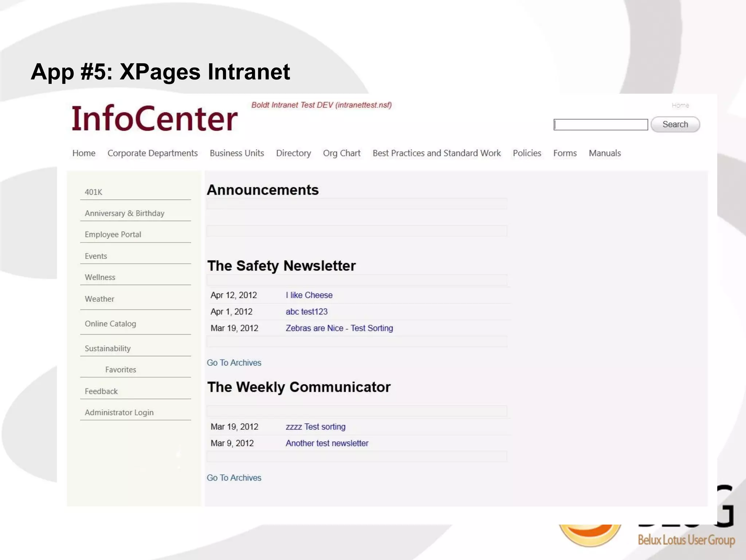
Task: Open the 401K sidebar link
Action: point(94,192)
